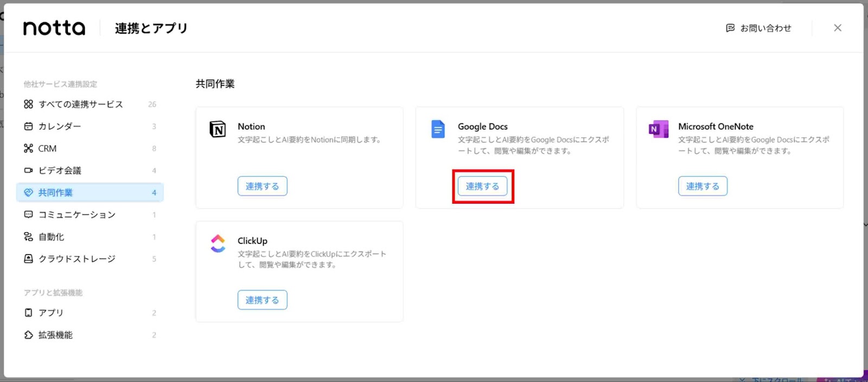This screenshot has width=868, height=382.
Task: Select the 共同作業 category
Action: click(x=90, y=192)
